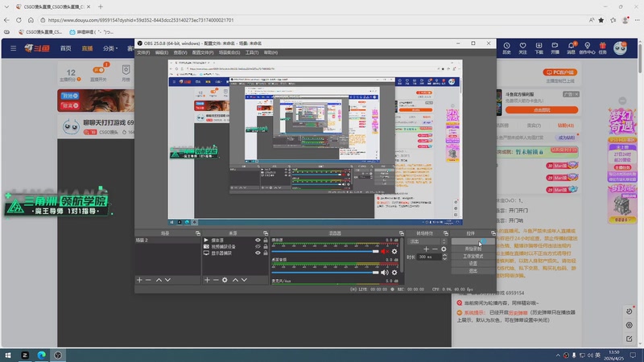Open OBS 编辑(E) menu
Viewport: 644px width, 362px height.
(x=162, y=52)
